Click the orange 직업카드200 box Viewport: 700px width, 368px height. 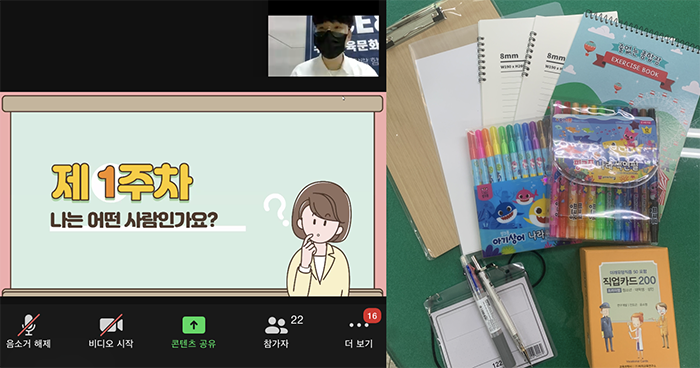[x=629, y=308]
